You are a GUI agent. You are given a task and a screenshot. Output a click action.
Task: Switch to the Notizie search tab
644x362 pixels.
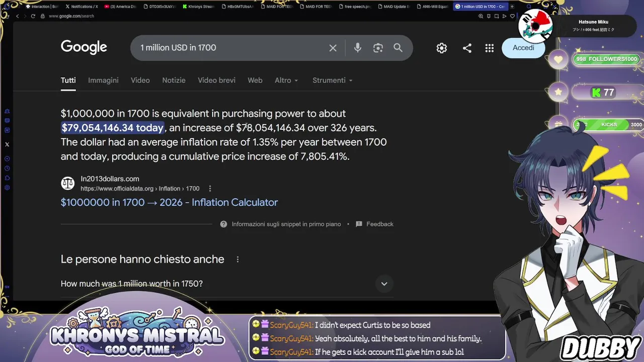174,80
